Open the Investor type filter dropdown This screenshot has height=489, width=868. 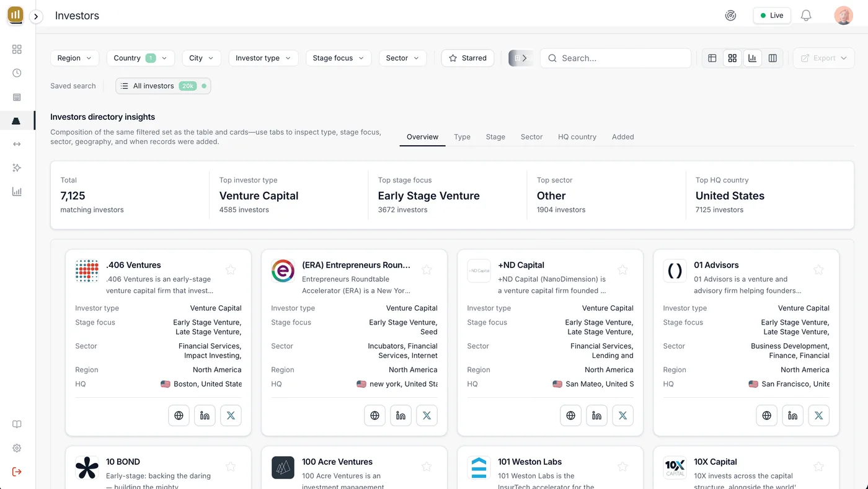click(x=263, y=58)
